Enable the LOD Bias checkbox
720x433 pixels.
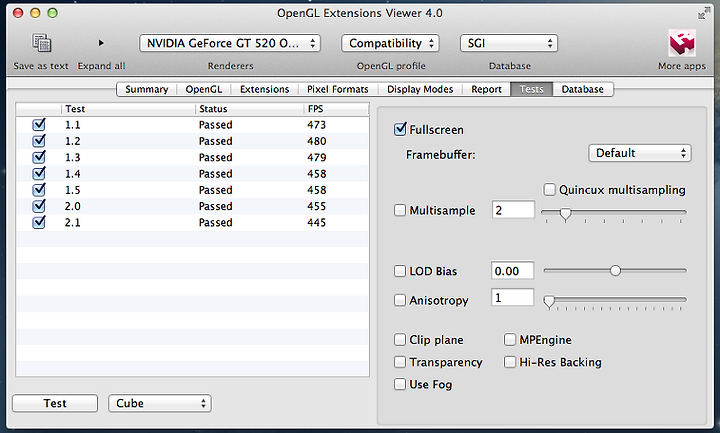[400, 271]
